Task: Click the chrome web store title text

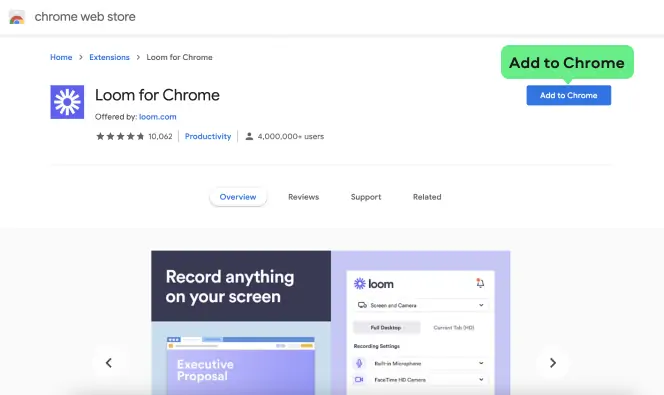Action: (85, 17)
